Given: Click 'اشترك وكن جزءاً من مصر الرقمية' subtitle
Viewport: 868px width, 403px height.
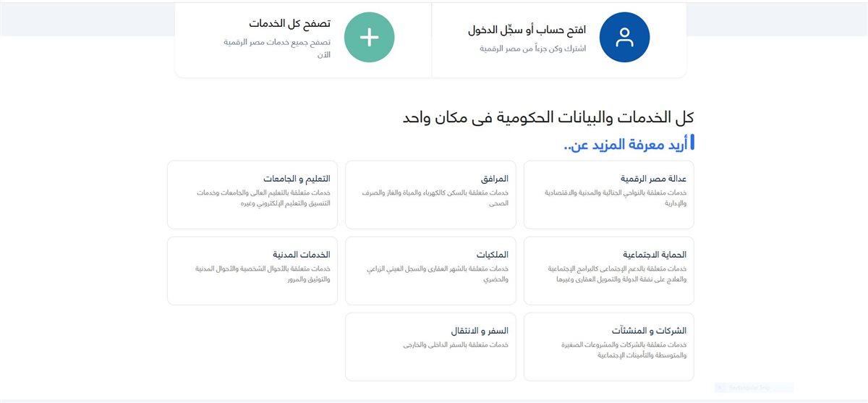Looking at the screenshot, I should click(533, 48).
